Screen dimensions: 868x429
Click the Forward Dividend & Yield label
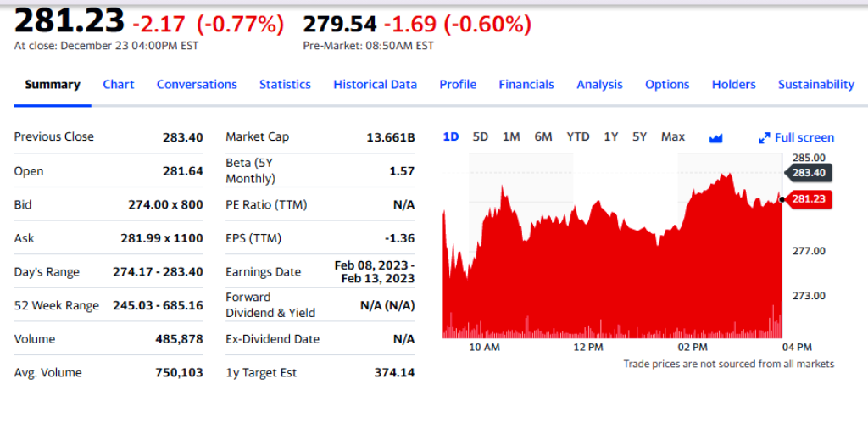click(270, 305)
